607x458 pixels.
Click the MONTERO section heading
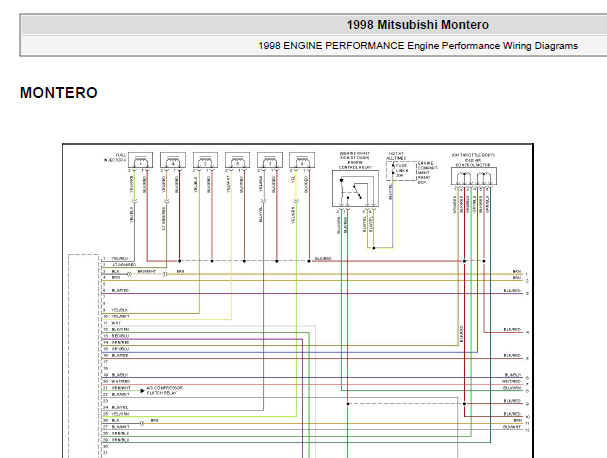pos(59,93)
